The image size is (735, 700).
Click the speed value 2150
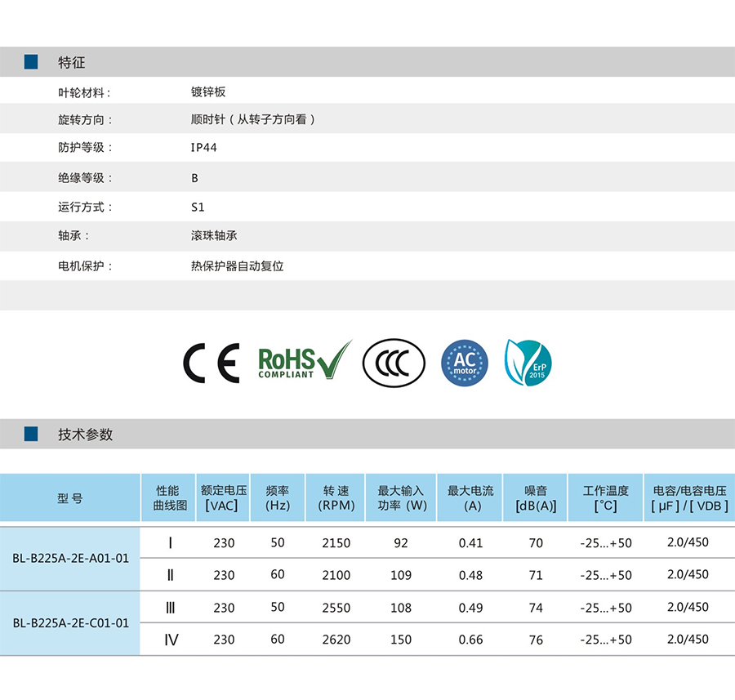click(336, 543)
